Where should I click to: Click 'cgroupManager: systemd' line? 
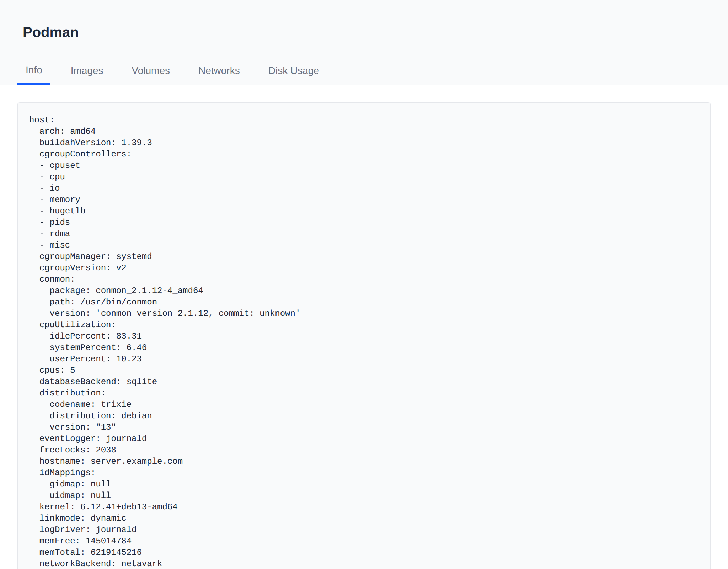96,256
